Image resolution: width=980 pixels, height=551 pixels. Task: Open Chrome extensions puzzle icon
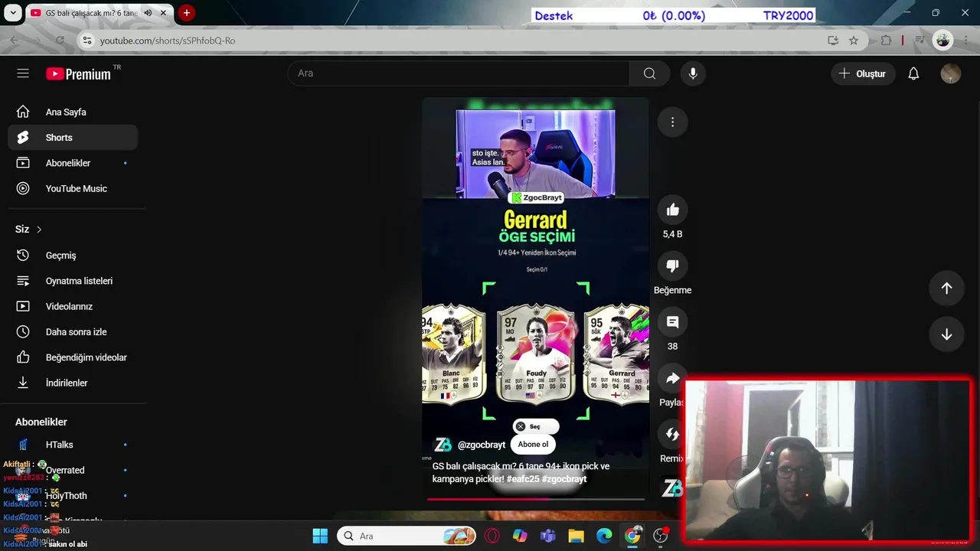coord(887,41)
